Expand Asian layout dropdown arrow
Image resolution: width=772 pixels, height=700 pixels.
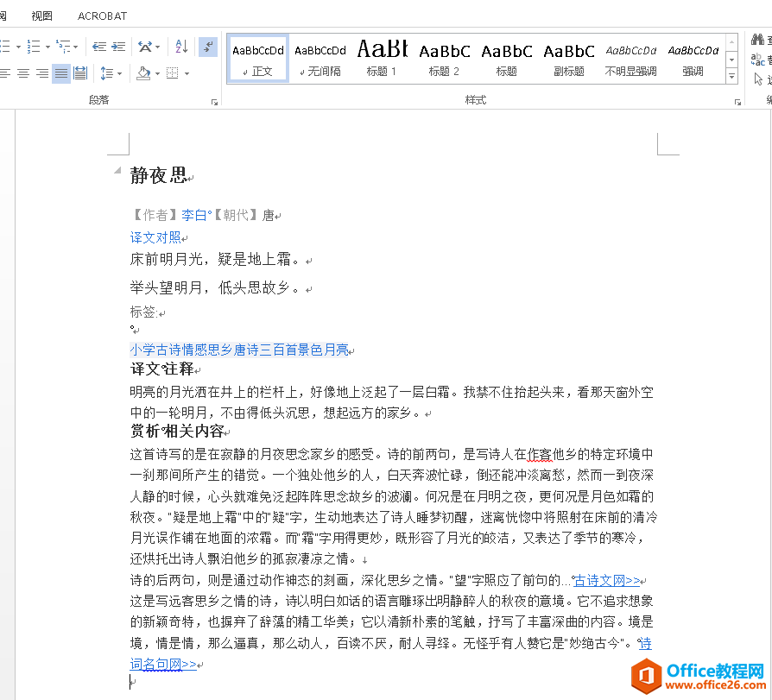point(157,47)
